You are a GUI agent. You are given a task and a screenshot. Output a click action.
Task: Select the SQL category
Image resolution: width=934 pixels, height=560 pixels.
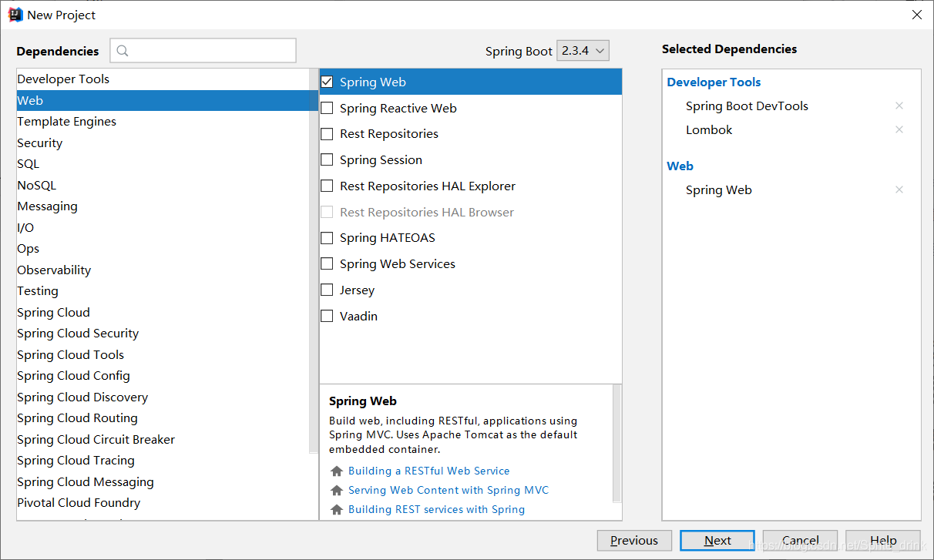pyautogui.click(x=163, y=164)
